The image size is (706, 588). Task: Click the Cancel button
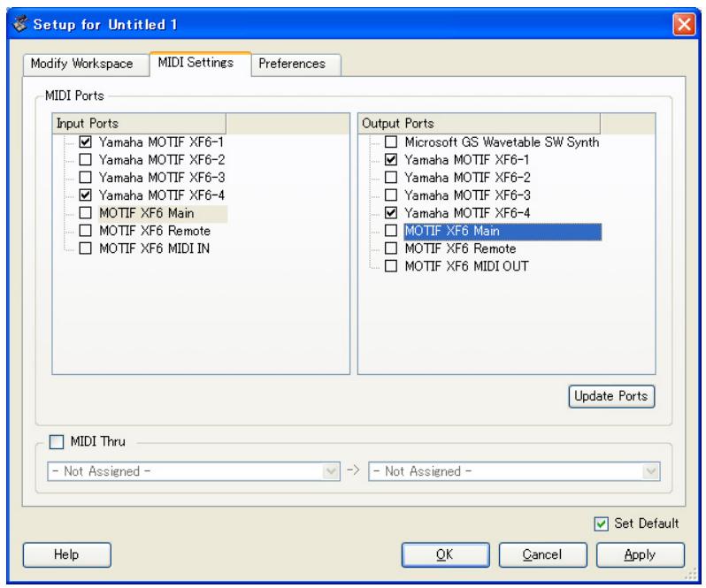point(542,554)
